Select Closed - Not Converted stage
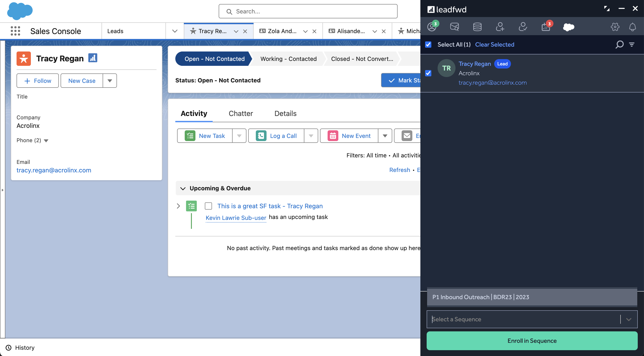 pyautogui.click(x=362, y=59)
